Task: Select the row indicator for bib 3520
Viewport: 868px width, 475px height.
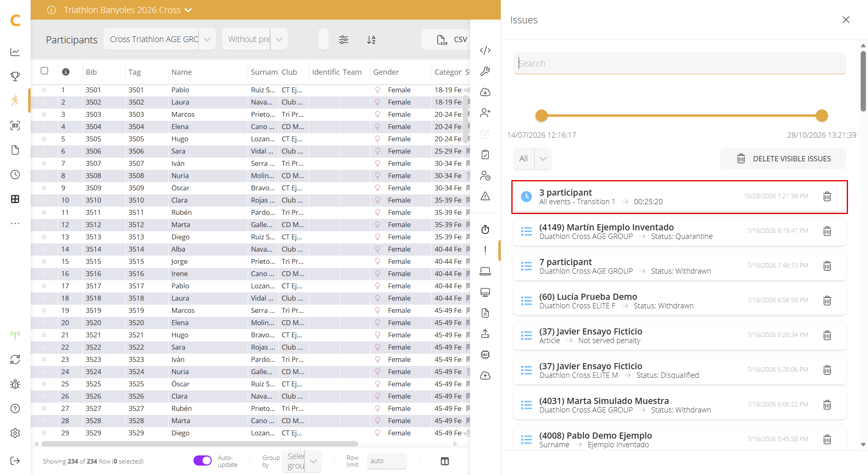Action: pyautogui.click(x=44, y=323)
